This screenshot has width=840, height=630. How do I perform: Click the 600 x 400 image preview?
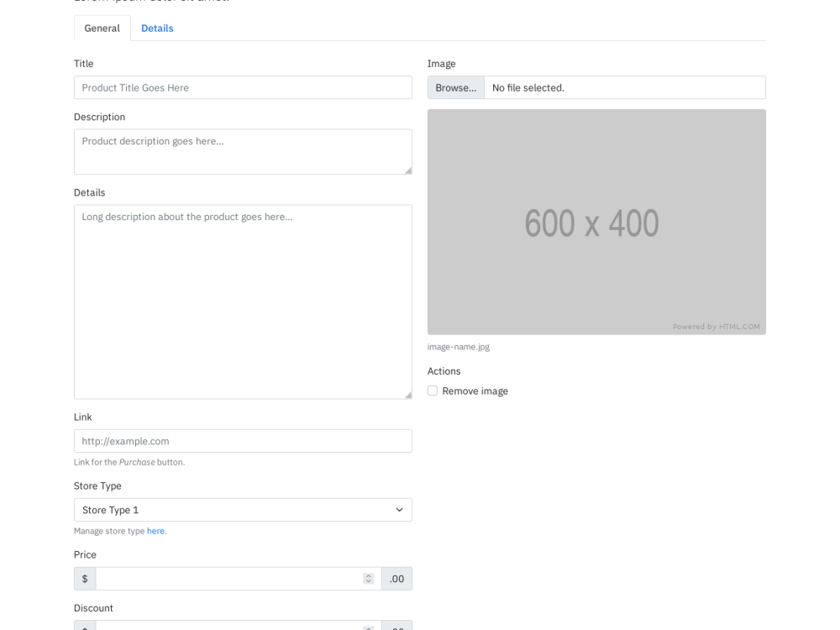click(596, 223)
